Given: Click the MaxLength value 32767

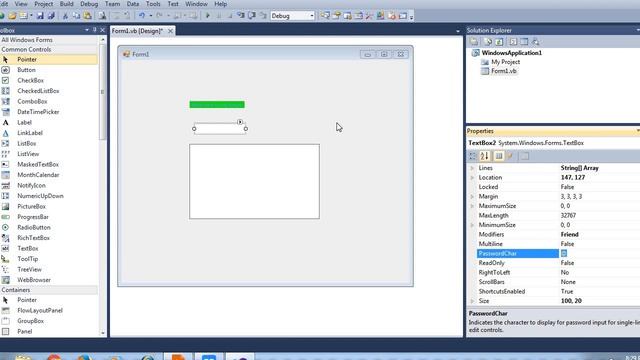Looking at the screenshot, I should pos(568,216).
